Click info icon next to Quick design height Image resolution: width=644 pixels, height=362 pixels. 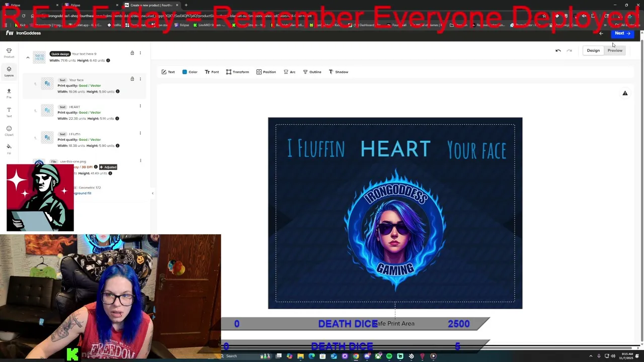(x=108, y=60)
